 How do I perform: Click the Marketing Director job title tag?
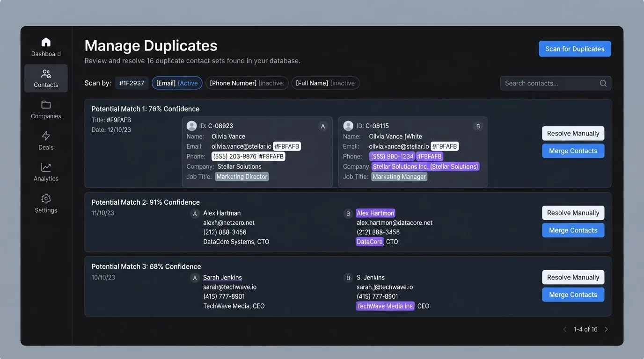click(242, 177)
